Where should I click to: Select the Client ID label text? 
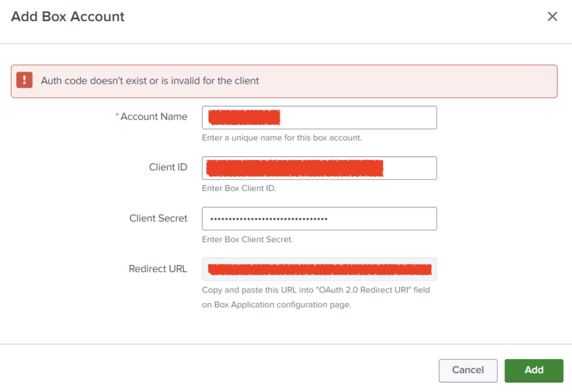(x=168, y=167)
